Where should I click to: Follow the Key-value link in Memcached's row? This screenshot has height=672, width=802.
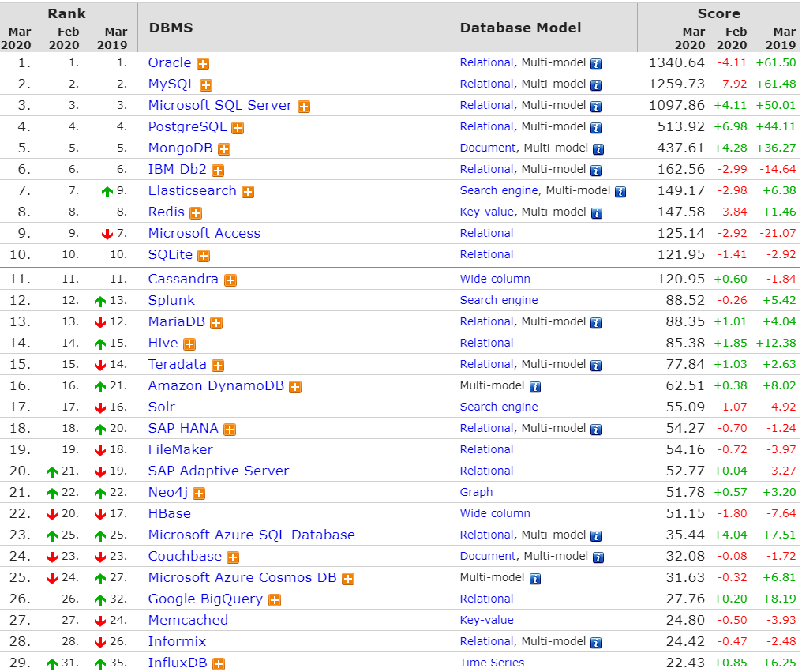coord(486,620)
